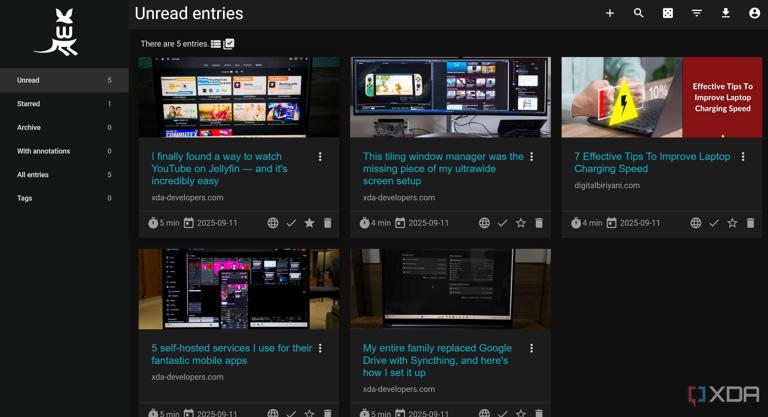Open self-hosted services thumbnail image
The height and width of the screenshot is (417, 768).
[x=239, y=289]
